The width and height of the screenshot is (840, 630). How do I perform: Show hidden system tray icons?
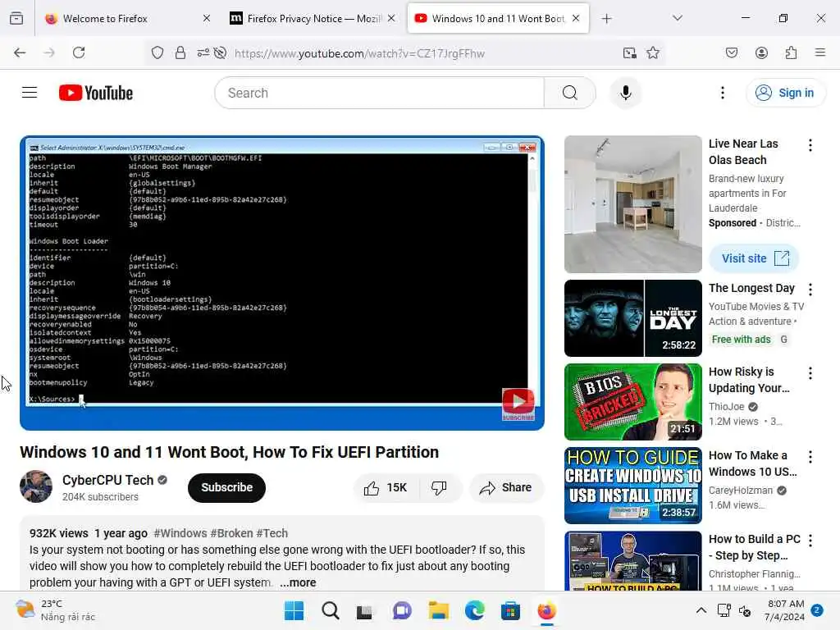click(x=701, y=610)
